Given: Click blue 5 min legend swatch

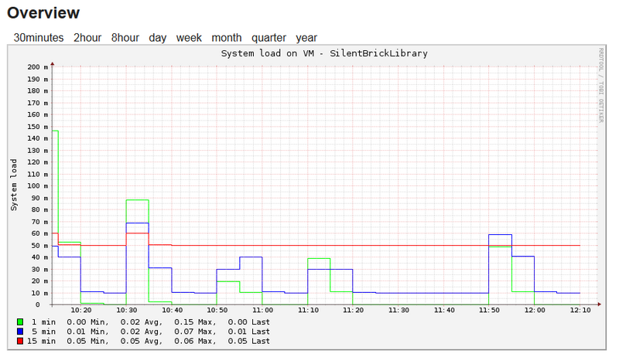Looking at the screenshot, I should (x=19, y=331).
